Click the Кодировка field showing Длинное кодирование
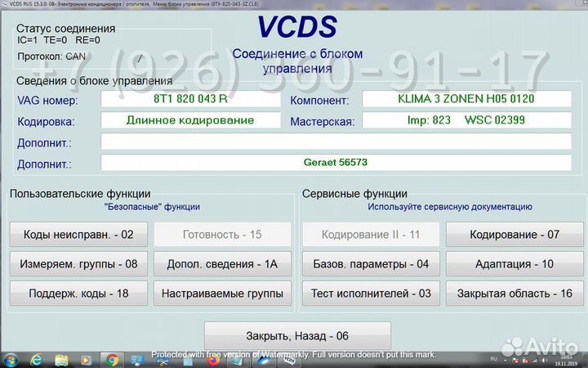588x368 pixels. (x=190, y=120)
